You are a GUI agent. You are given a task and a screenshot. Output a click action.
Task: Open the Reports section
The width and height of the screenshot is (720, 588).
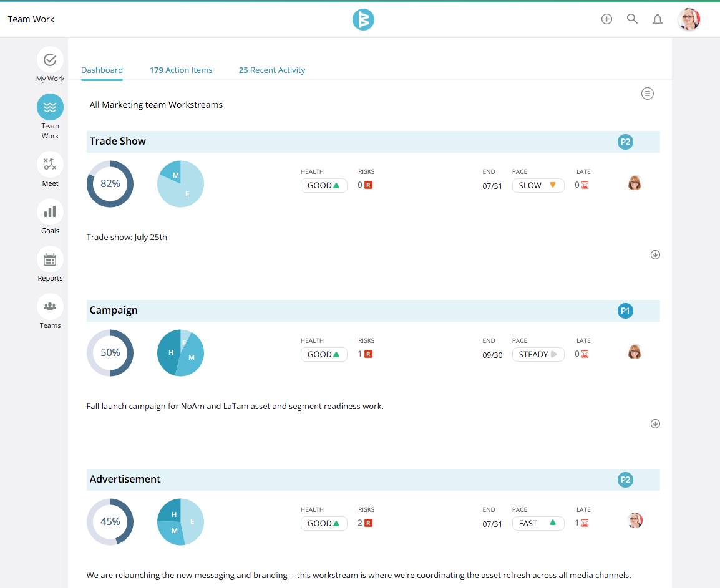click(50, 259)
